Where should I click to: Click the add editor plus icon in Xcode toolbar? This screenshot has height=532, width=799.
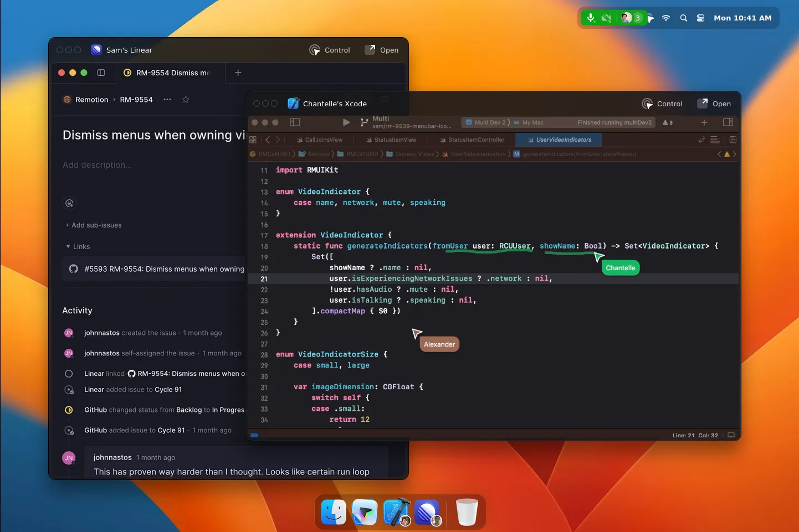(x=704, y=122)
